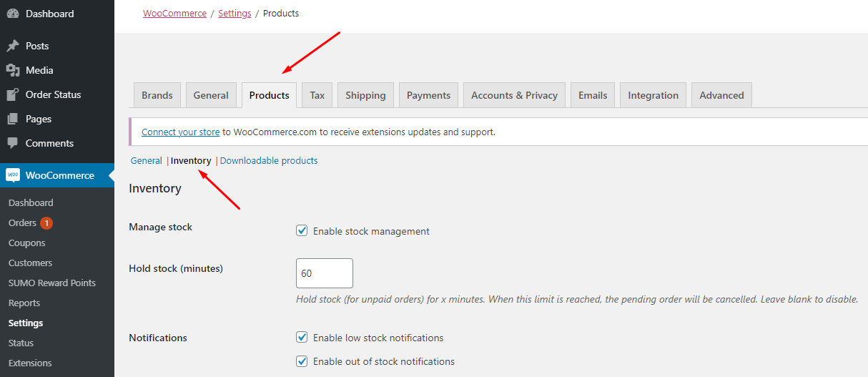This screenshot has height=377, width=868.
Task: Open Dashboard in the admin sidebar
Action: [x=57, y=14]
